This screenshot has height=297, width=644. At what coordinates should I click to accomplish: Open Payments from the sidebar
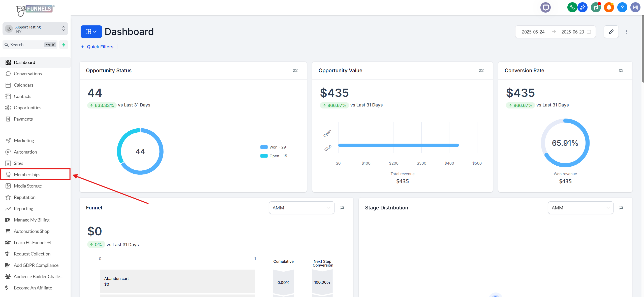point(35,119)
